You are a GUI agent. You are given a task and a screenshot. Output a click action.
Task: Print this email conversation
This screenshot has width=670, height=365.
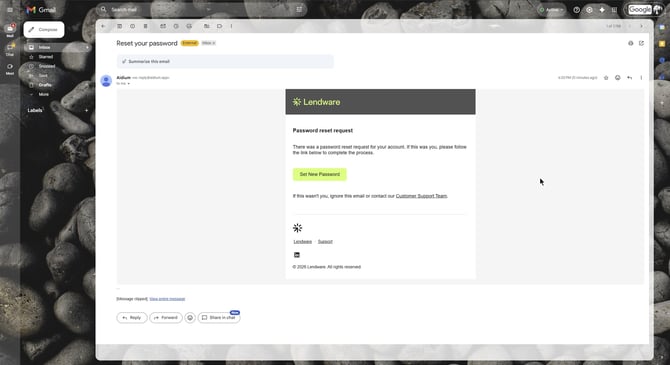pos(631,43)
